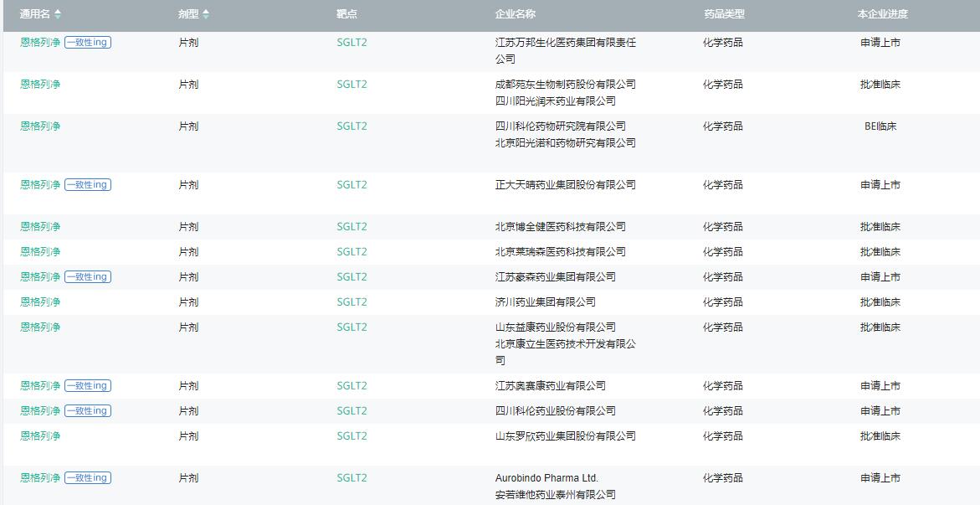
Task: Select the 药品类型 column header
Action: [724, 14]
